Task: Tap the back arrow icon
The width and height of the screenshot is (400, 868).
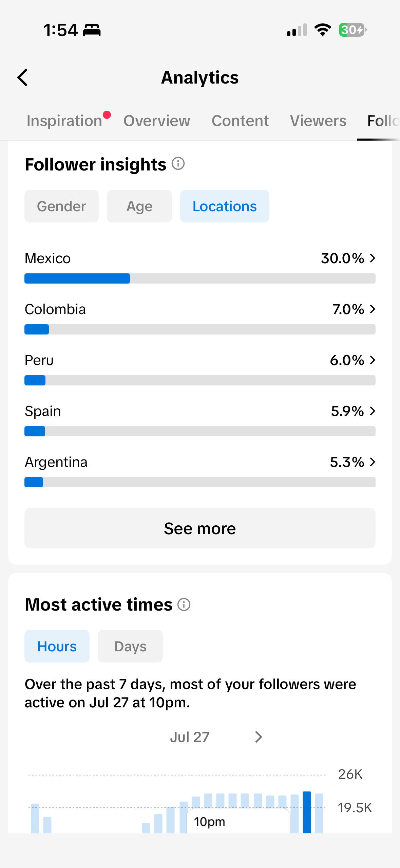Action: [x=23, y=77]
